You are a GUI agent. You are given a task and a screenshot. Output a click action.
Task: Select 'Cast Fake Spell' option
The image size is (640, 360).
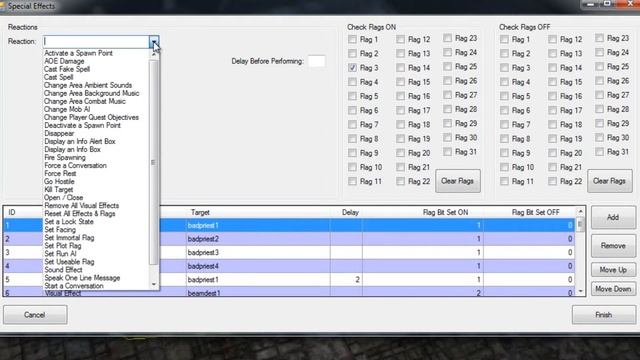click(x=67, y=69)
